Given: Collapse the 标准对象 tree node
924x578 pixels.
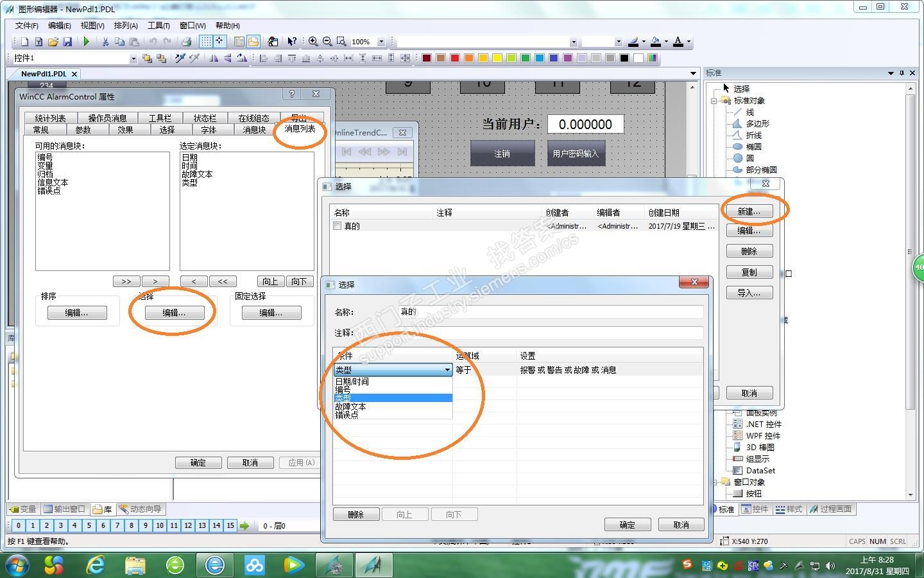Looking at the screenshot, I should tap(714, 101).
